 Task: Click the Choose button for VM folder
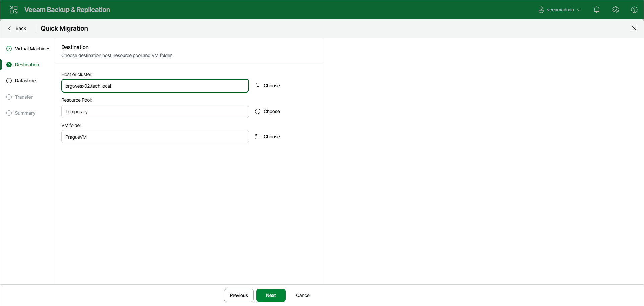point(272,137)
